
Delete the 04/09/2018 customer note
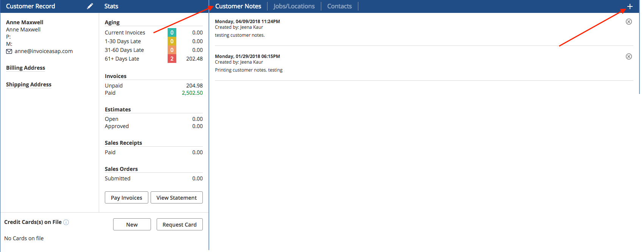click(x=629, y=22)
